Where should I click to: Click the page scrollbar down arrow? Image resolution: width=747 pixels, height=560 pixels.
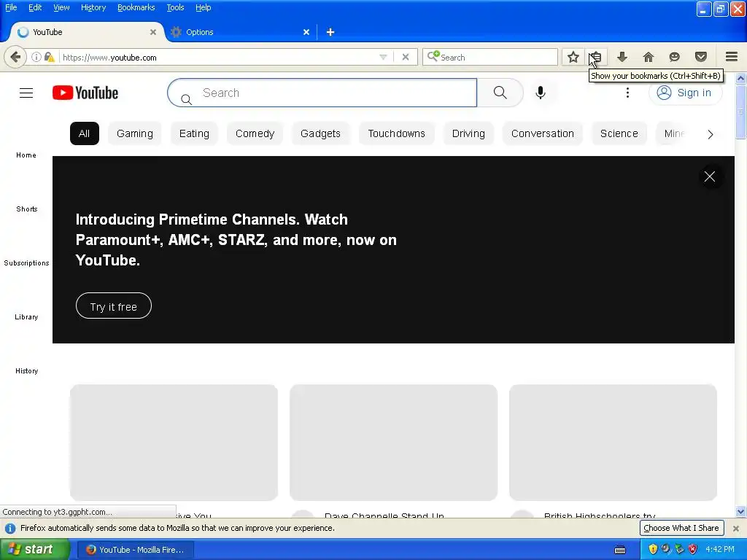coord(740,511)
